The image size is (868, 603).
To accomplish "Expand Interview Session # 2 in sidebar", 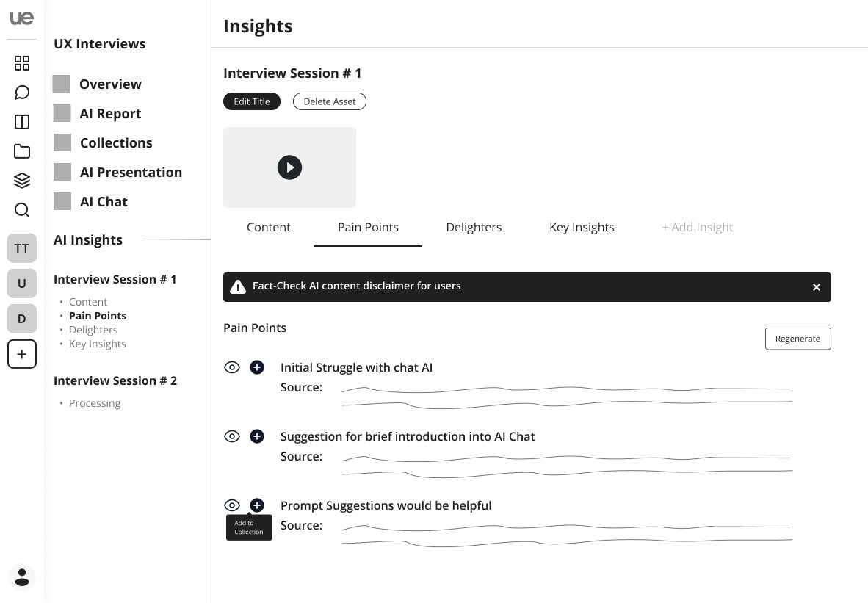I will click(115, 380).
